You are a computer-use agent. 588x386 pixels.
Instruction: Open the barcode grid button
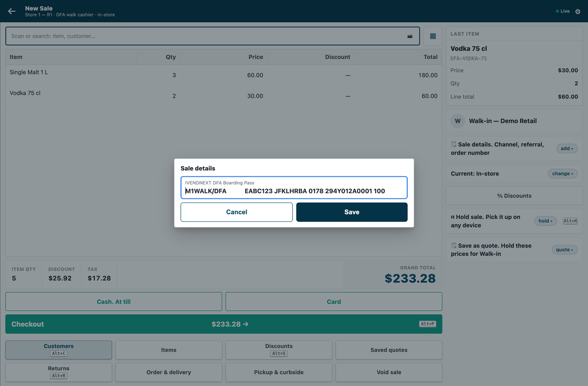433,36
